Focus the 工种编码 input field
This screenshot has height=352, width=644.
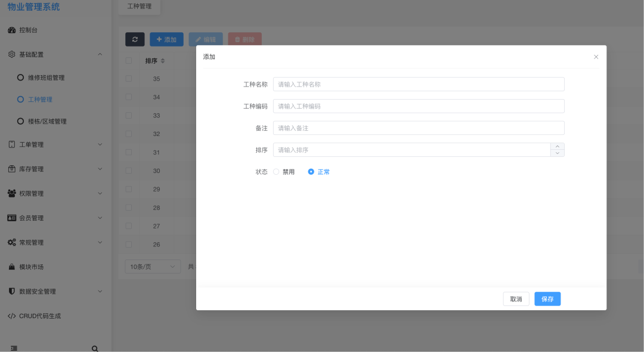(419, 106)
